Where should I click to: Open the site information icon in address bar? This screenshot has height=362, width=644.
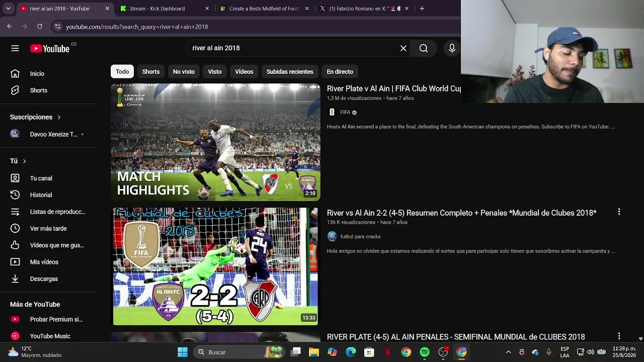coord(57,27)
